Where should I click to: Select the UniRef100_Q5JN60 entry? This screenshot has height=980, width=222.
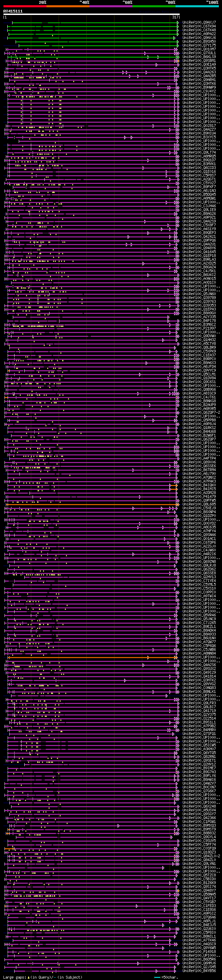(199, 294)
